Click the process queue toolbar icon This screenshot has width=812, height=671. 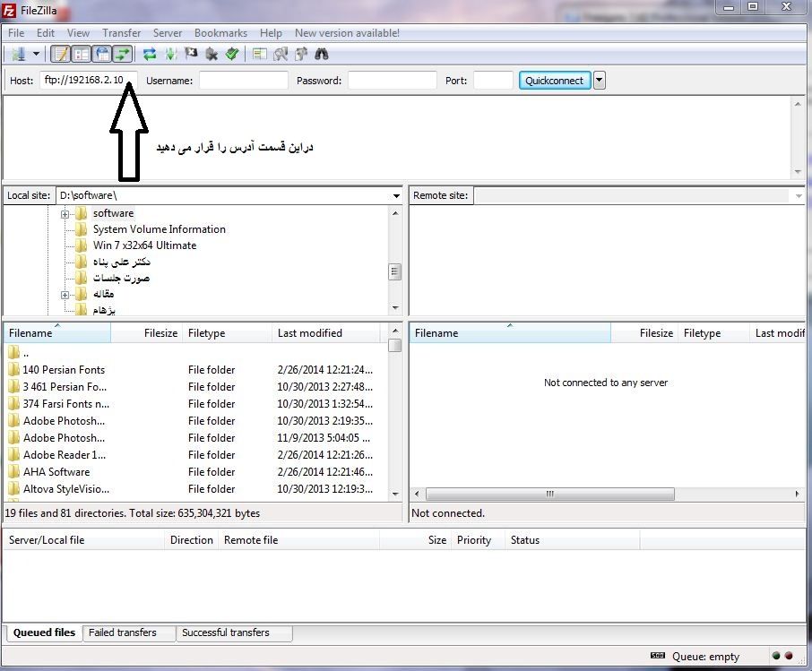click(x=170, y=54)
